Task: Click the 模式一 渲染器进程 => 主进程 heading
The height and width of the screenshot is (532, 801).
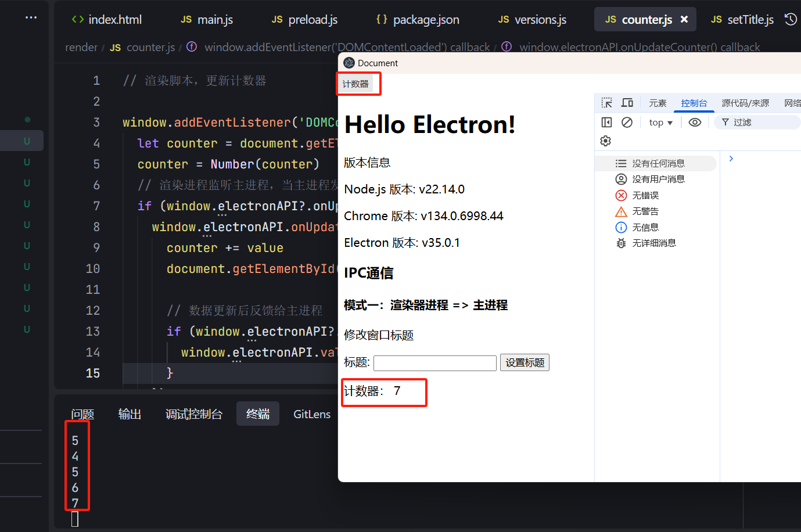Action: [426, 305]
